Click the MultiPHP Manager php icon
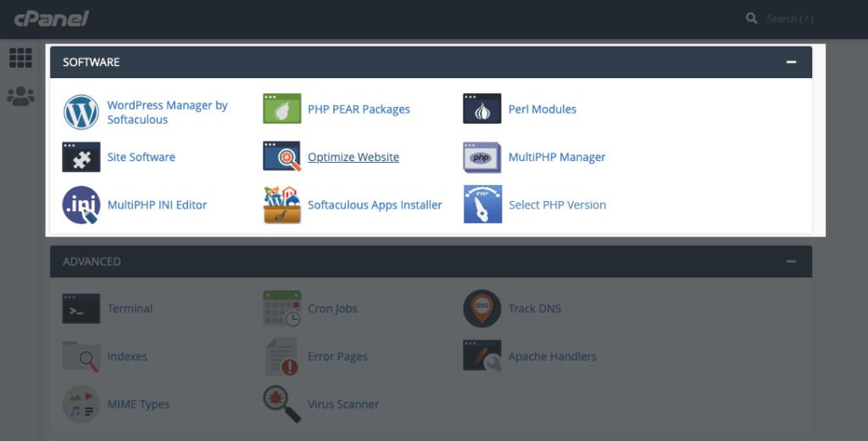The width and height of the screenshot is (868, 441). point(482,158)
